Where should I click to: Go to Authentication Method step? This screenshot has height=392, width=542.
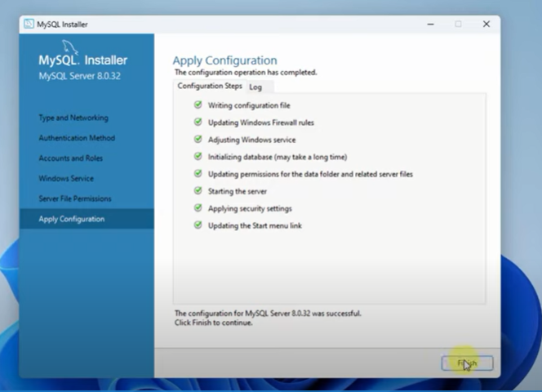click(77, 138)
